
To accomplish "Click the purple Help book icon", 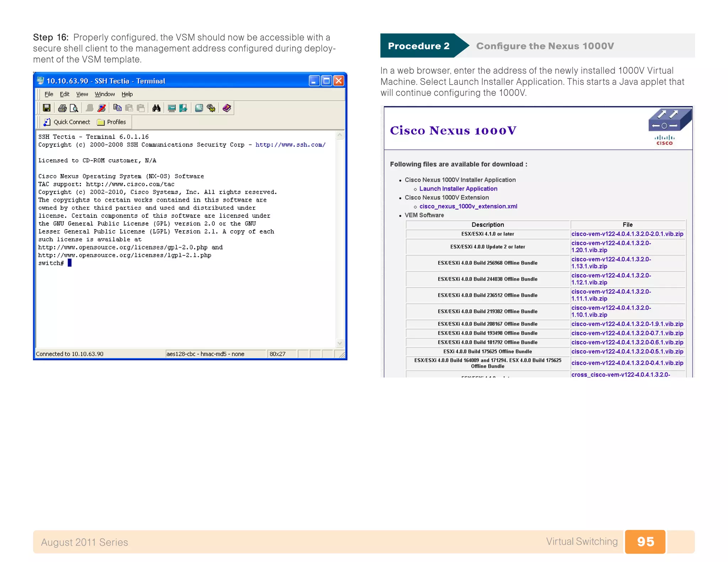I will pos(227,108).
